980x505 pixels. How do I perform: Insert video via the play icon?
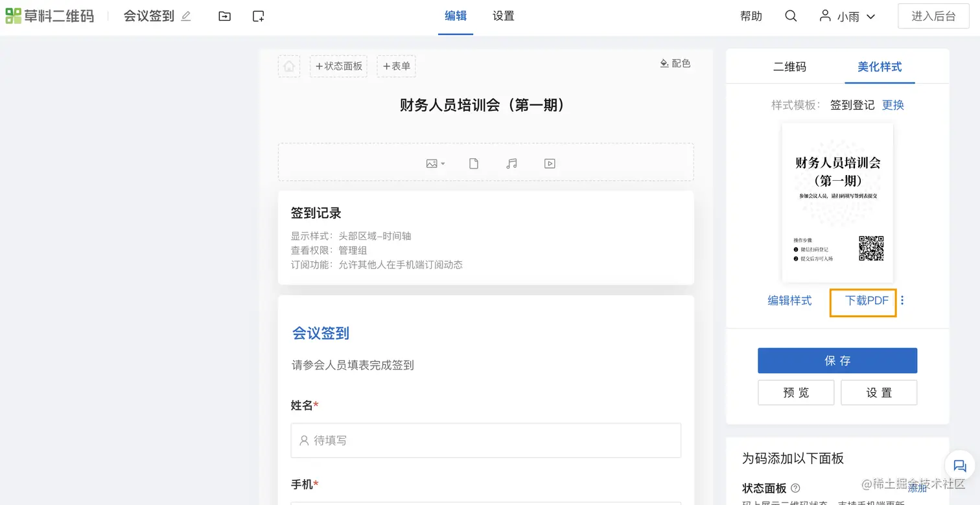[550, 163]
